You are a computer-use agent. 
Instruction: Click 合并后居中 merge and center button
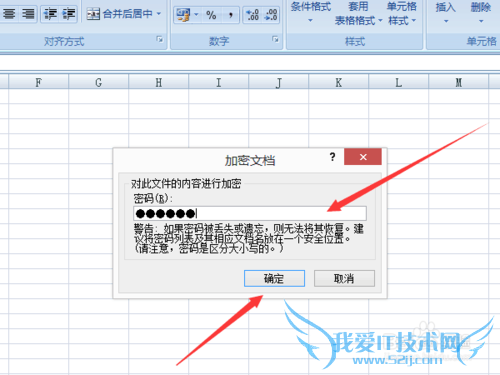[x=120, y=14]
